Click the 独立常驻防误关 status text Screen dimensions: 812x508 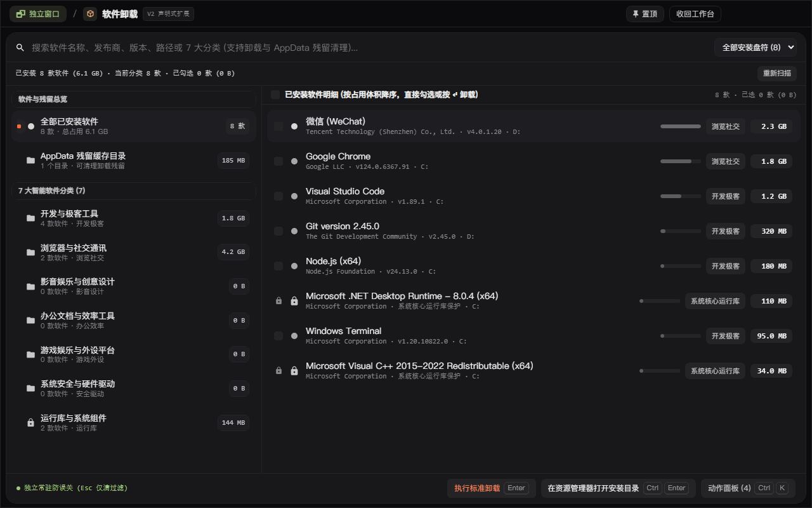pos(75,488)
